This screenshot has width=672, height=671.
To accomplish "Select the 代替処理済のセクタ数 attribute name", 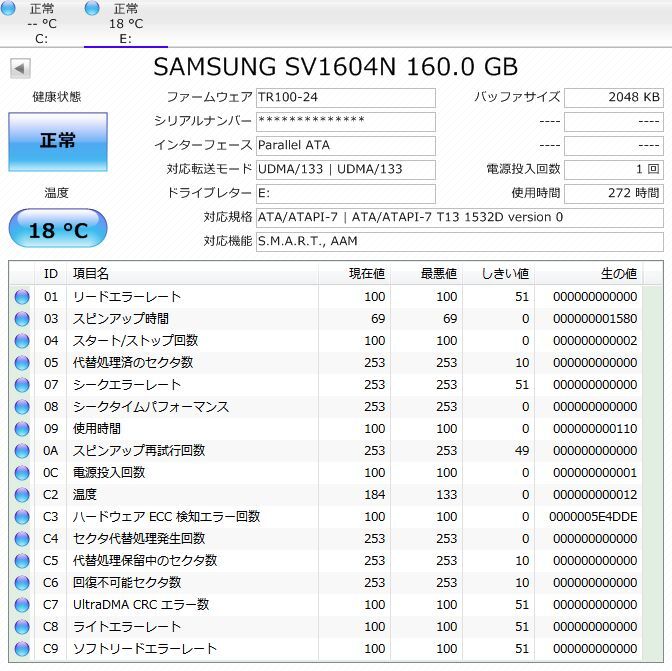I will [x=133, y=362].
